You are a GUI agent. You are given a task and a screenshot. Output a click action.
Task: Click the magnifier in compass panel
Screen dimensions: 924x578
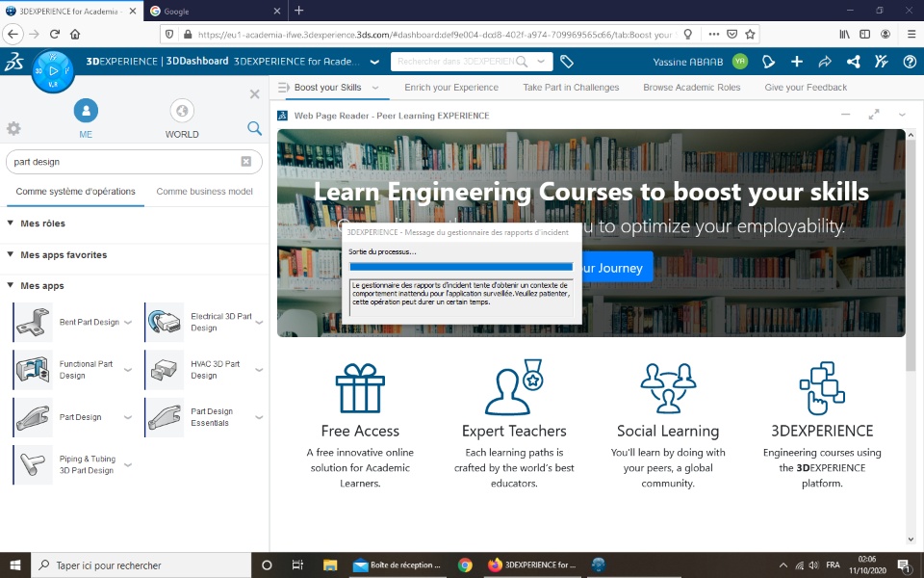(254, 128)
